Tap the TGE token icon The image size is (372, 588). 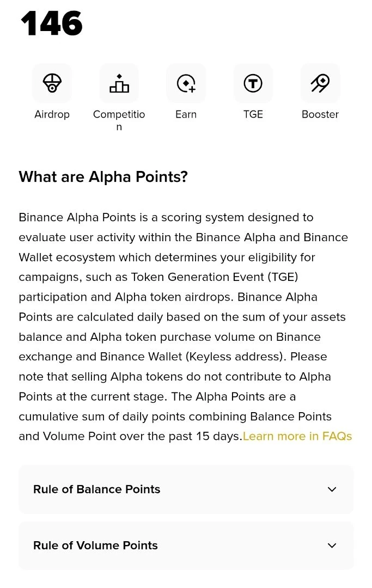[x=253, y=83]
